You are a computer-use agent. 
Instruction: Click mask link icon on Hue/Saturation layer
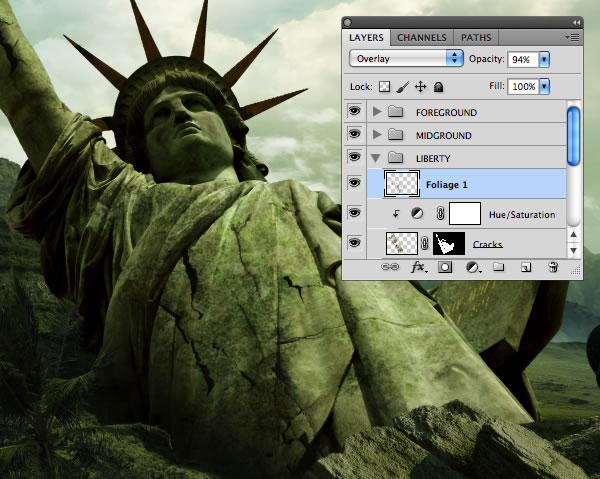[440, 213]
